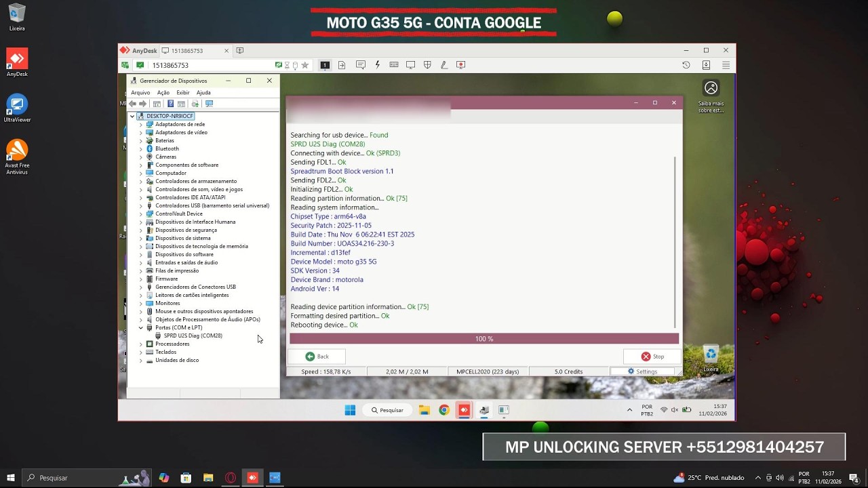This screenshot has width=868, height=488.
Task: Click Device Manager forward arrow toolbar icon
Action: coord(142,104)
